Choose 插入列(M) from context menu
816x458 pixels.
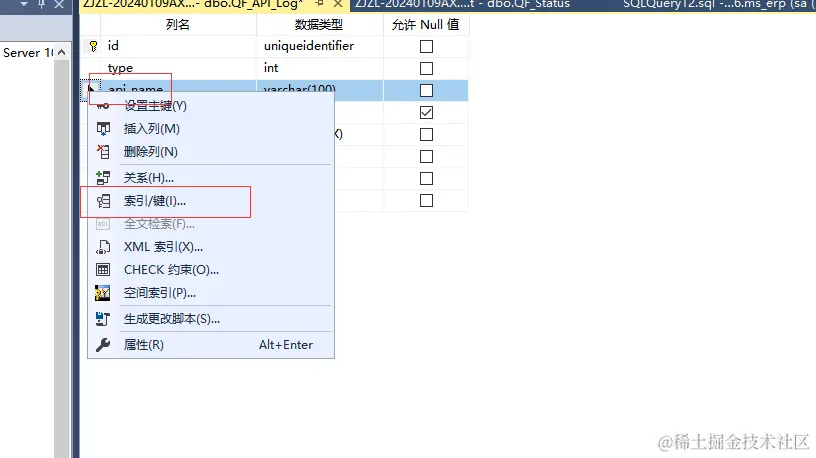211,129
